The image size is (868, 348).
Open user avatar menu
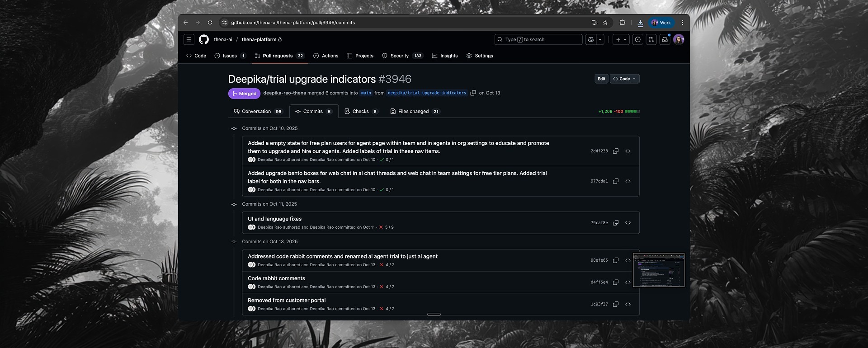click(679, 40)
